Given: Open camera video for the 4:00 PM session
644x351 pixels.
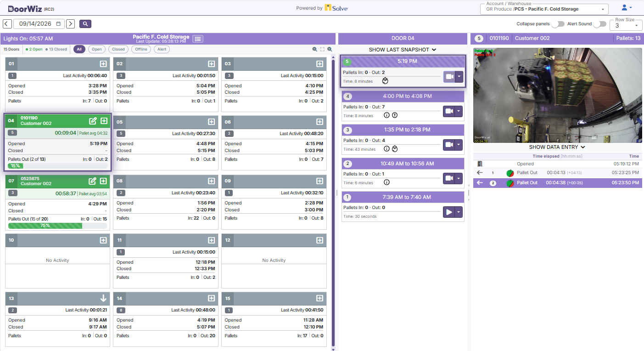Looking at the screenshot, I should click(448, 111).
